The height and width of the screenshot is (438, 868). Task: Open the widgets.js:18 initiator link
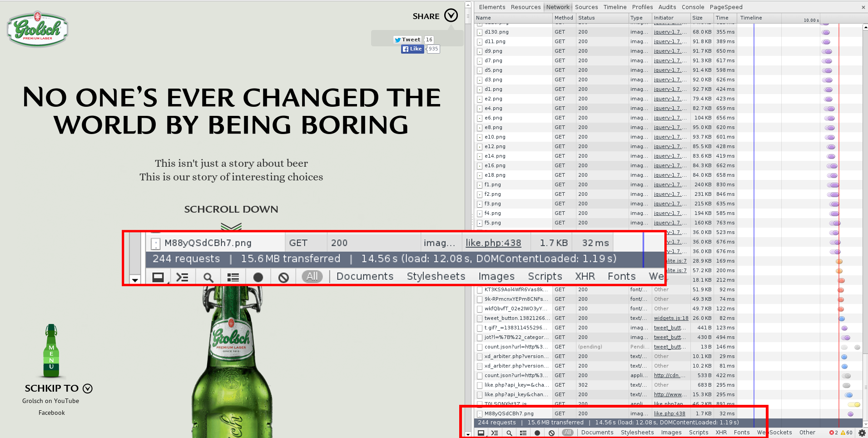(x=671, y=319)
